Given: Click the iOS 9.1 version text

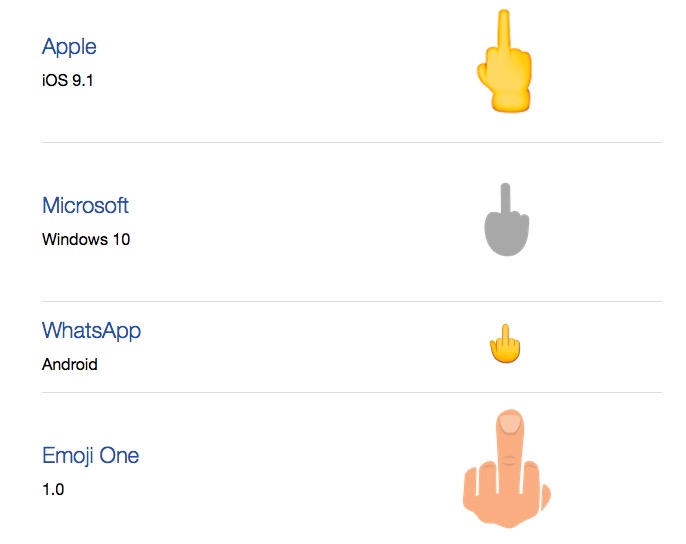Looking at the screenshot, I should coord(68,80).
